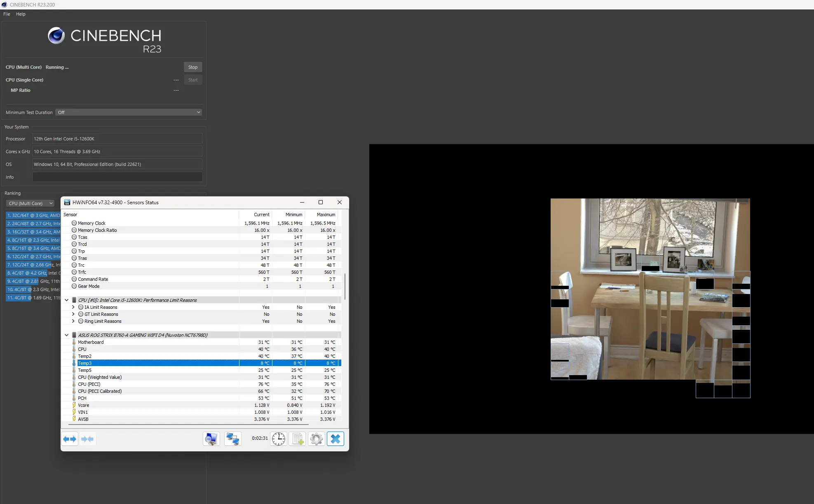Collapse ASUS ROG STRIX B760-A sensor group

point(66,335)
